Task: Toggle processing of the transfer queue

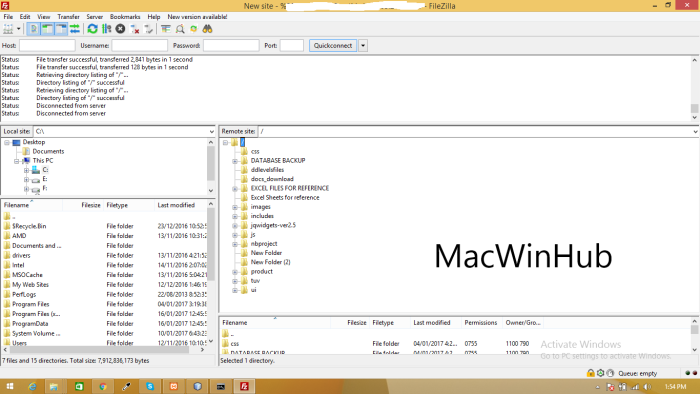Action: click(106, 29)
